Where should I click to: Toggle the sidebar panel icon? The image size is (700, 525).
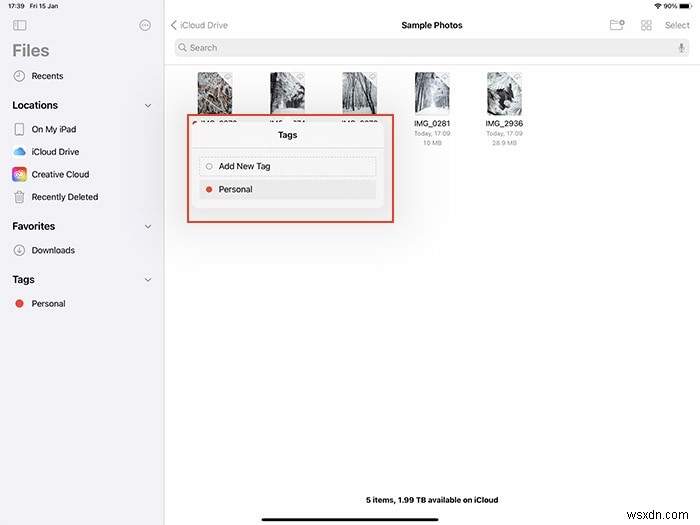[x=20, y=25]
